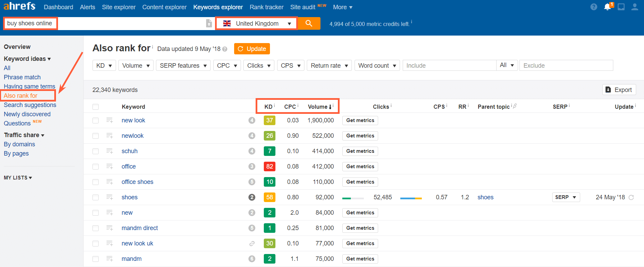The image size is (644, 267).
Task: Click into the Exclude filter field
Action: tap(566, 65)
